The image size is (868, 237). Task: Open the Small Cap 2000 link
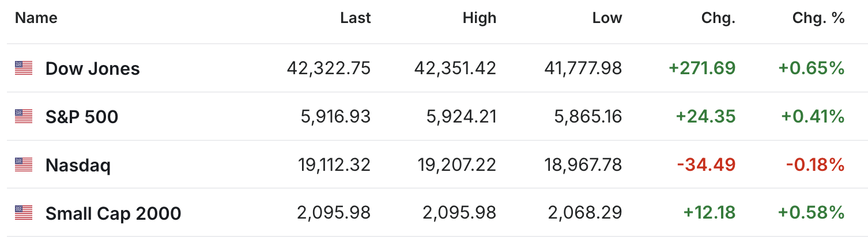[114, 214]
